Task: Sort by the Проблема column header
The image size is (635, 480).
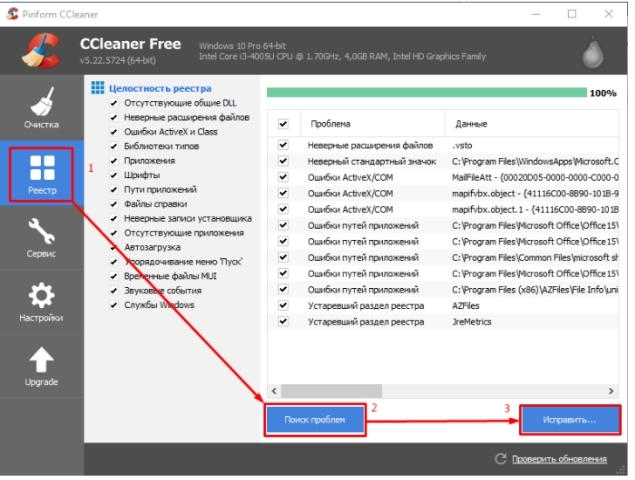Action: (x=373, y=124)
